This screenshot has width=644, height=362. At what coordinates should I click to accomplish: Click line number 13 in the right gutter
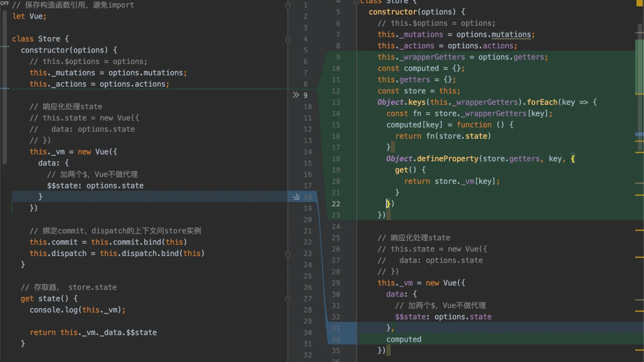[x=336, y=102]
